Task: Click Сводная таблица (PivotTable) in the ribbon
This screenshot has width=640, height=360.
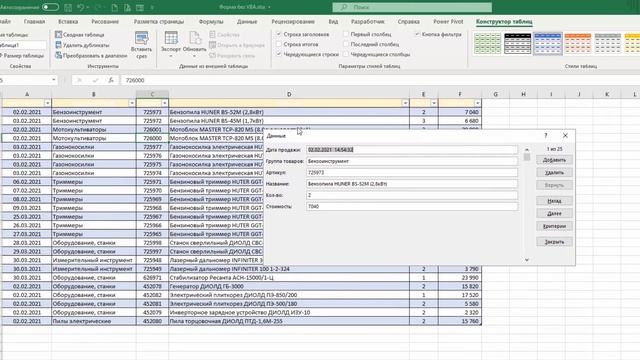Action: coord(80,35)
